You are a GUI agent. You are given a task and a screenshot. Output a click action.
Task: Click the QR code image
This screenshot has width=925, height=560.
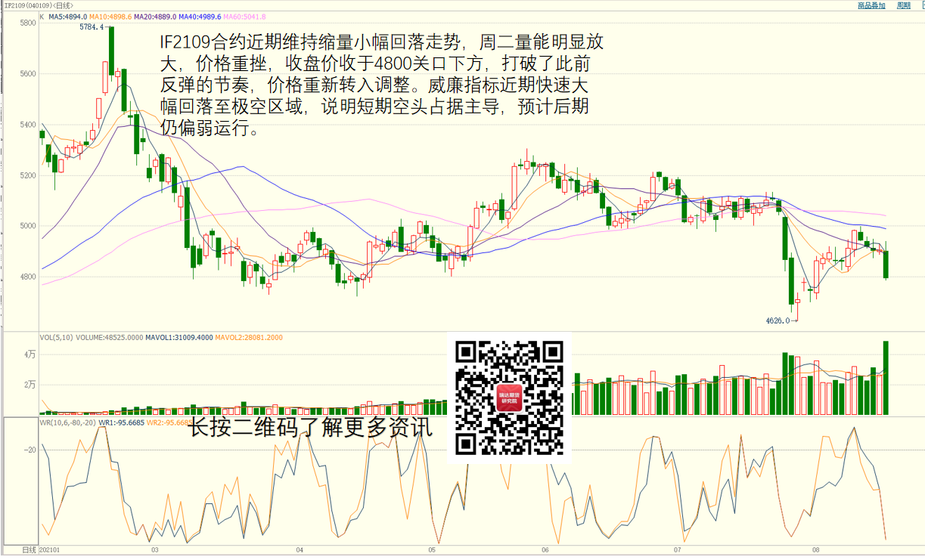509,398
